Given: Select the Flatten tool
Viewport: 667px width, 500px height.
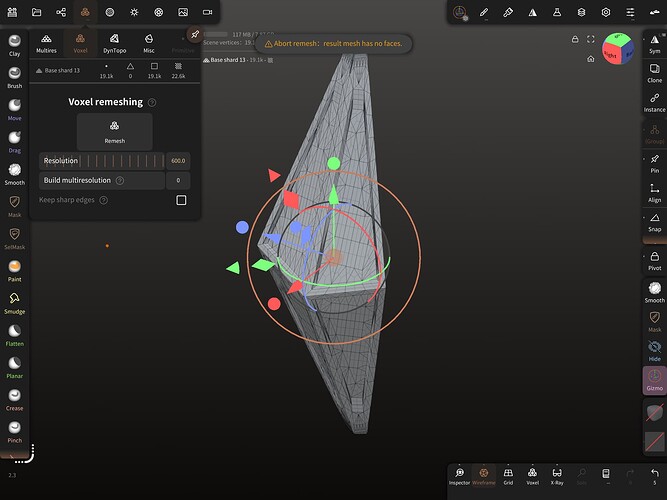Looking at the screenshot, I should coord(14,335).
